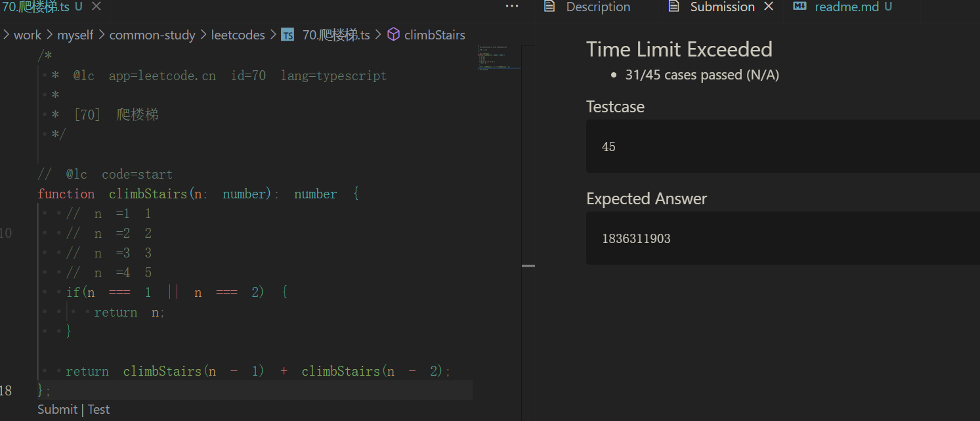This screenshot has height=421, width=980.
Task: Click the TS file icon in breadcrumb
Action: 288,35
